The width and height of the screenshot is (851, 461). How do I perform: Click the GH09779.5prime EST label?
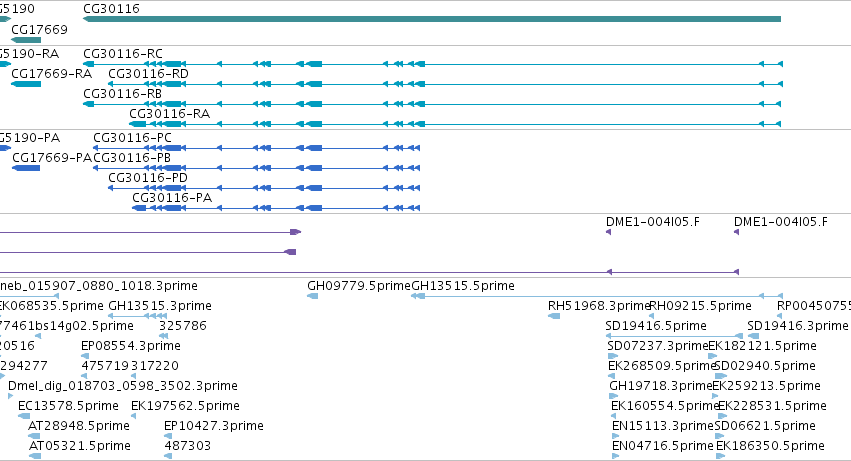tap(359, 286)
